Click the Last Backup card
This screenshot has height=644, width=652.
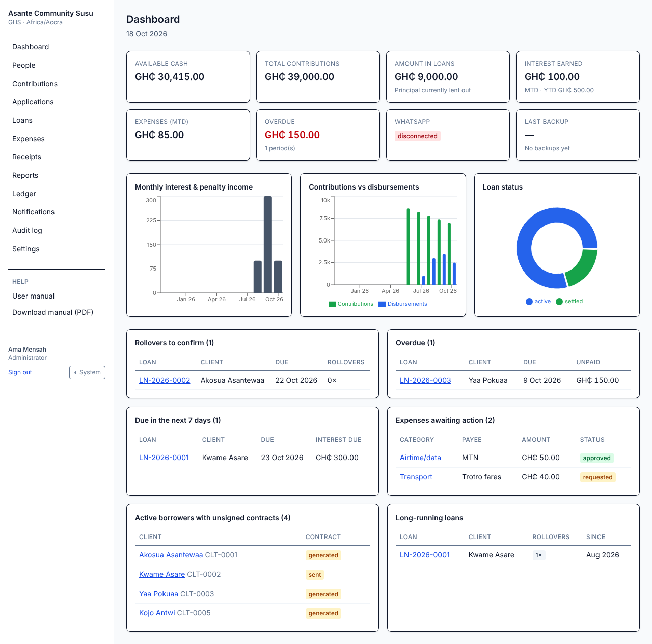pyautogui.click(x=578, y=135)
